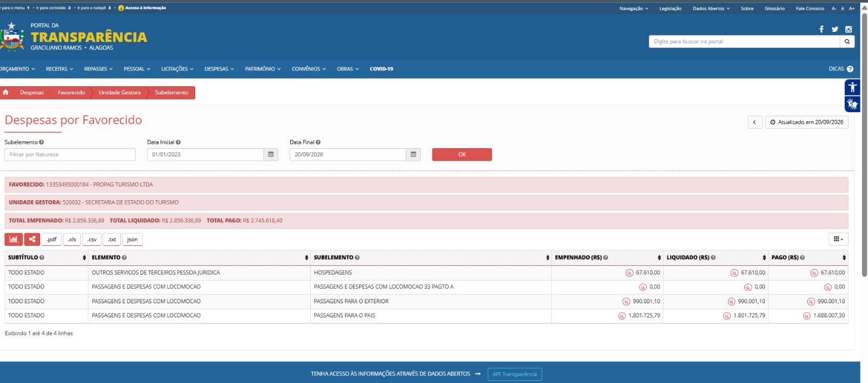Expand the Navegação dropdown
This screenshot has width=868, height=383.
pyautogui.click(x=634, y=9)
